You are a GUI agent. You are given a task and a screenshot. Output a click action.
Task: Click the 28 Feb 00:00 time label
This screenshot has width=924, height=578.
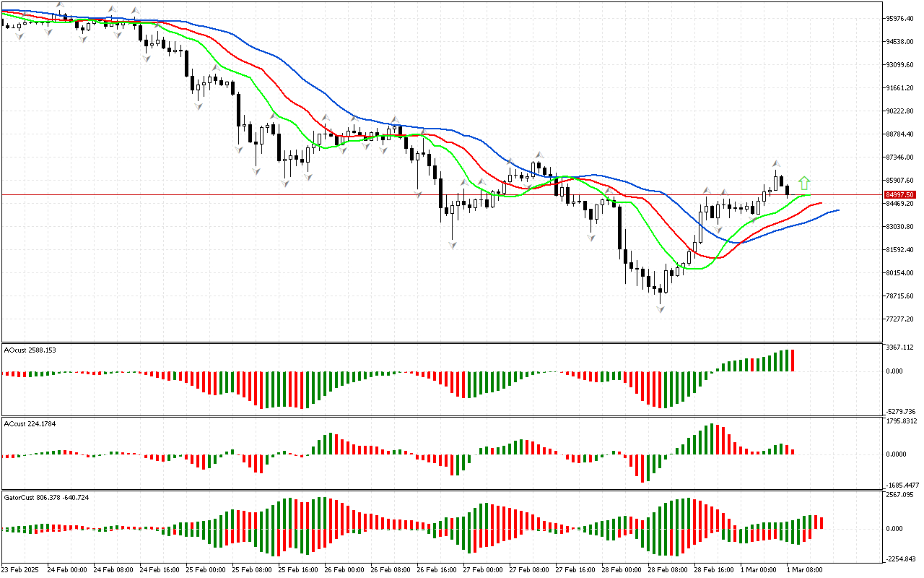pos(622,570)
